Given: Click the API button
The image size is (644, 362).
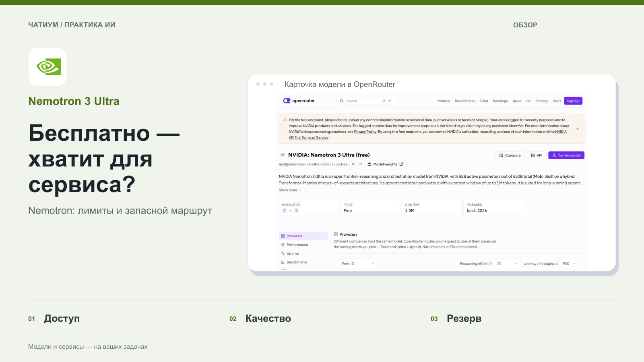Looking at the screenshot, I should click(537, 155).
